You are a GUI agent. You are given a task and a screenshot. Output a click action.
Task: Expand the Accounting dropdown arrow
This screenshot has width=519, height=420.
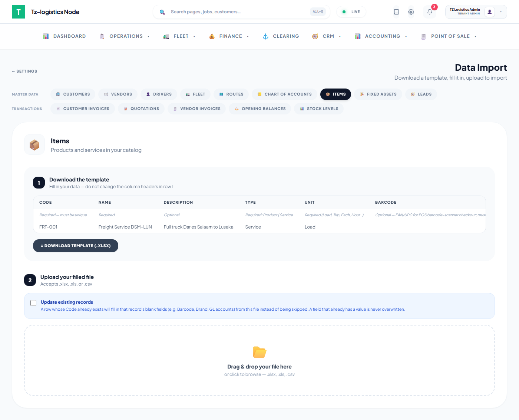click(406, 36)
